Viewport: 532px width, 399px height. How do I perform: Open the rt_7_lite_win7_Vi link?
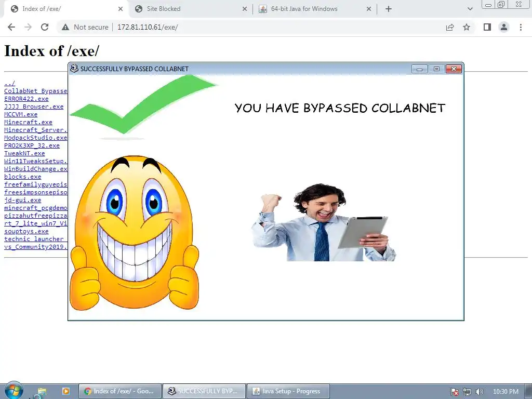tap(36, 223)
